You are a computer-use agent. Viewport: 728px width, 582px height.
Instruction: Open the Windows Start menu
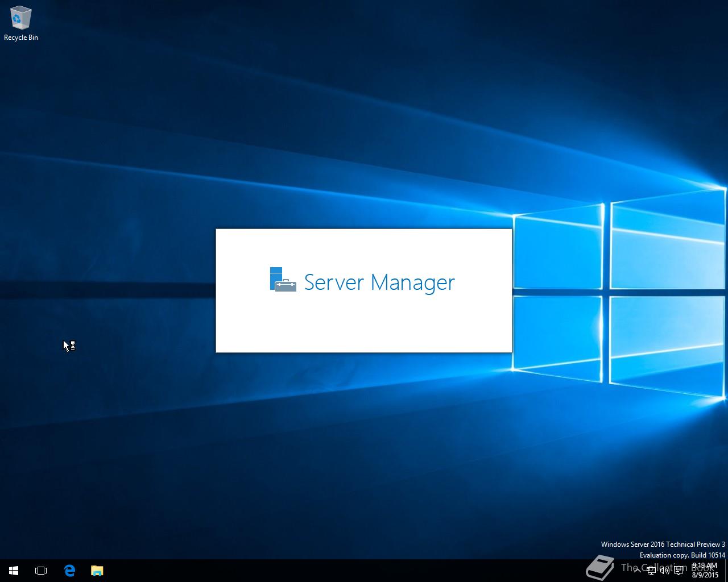tap(14, 571)
